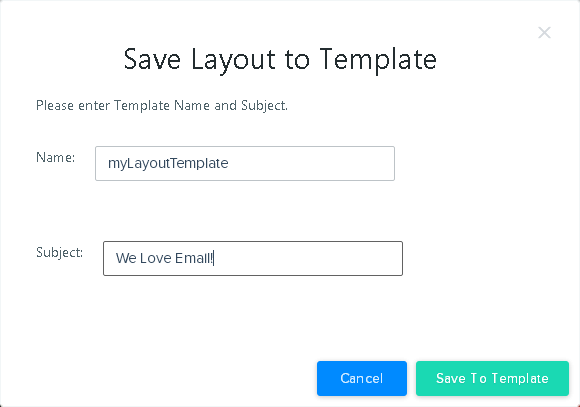
Task: Focus the Subject input field
Action: click(x=253, y=258)
